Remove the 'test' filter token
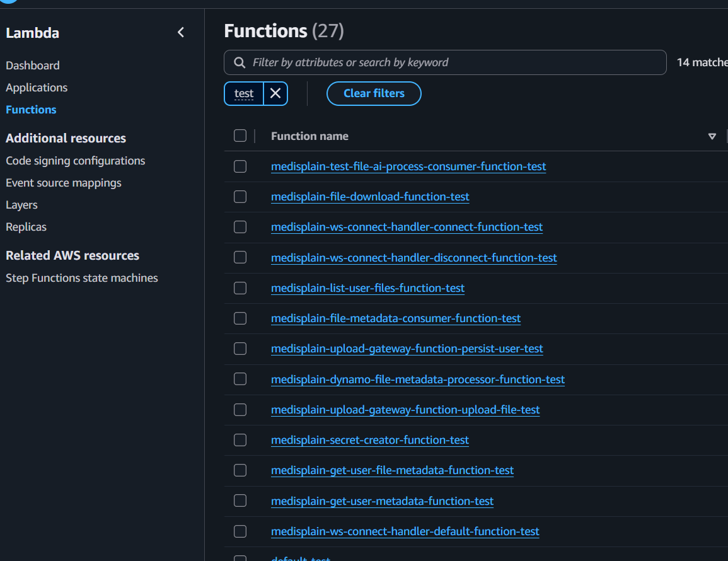Image resolution: width=728 pixels, height=561 pixels. [x=275, y=93]
